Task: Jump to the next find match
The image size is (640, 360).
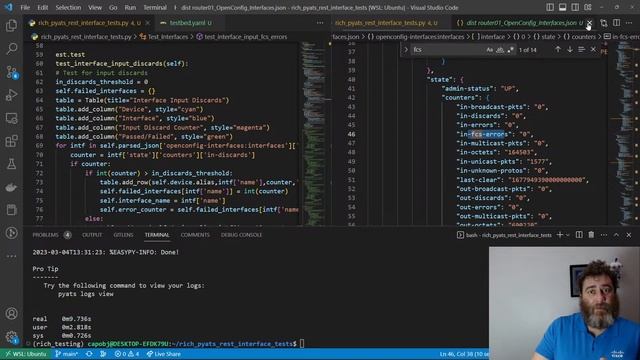Action: pyautogui.click(x=570, y=49)
